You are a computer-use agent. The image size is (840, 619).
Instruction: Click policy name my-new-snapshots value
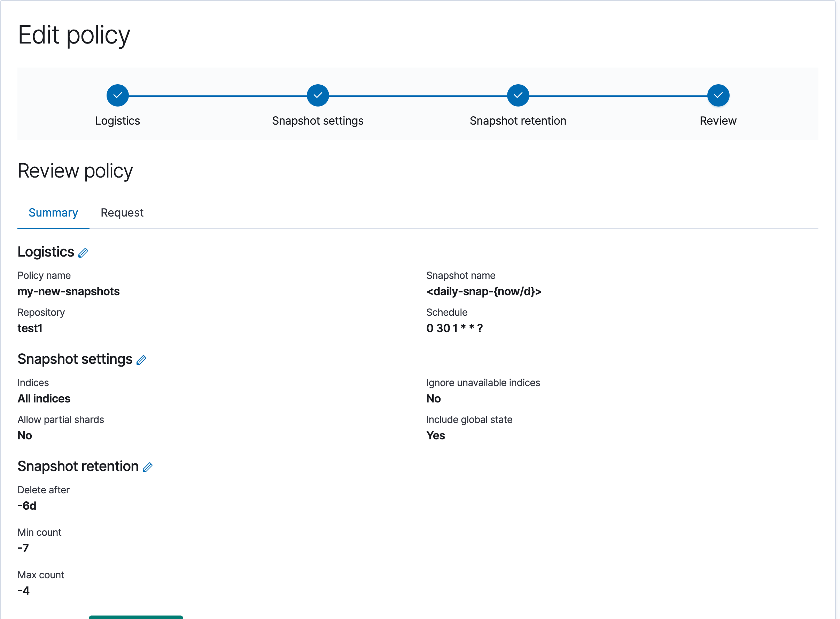click(x=69, y=291)
